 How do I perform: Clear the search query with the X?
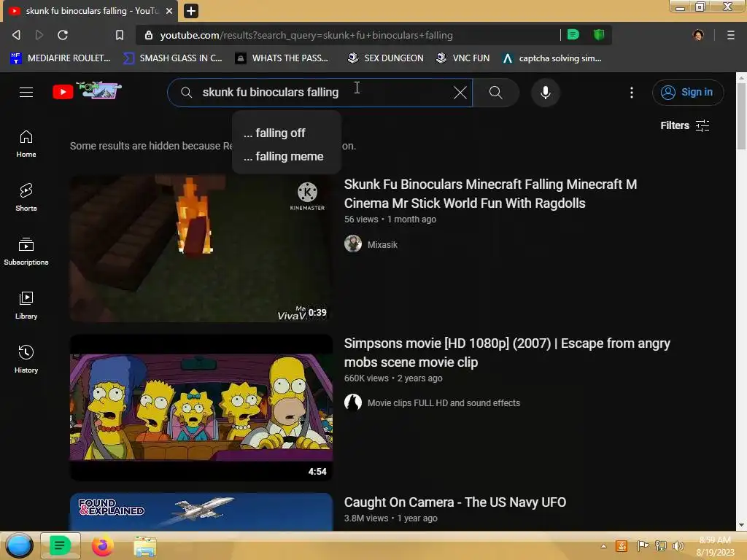click(x=460, y=93)
